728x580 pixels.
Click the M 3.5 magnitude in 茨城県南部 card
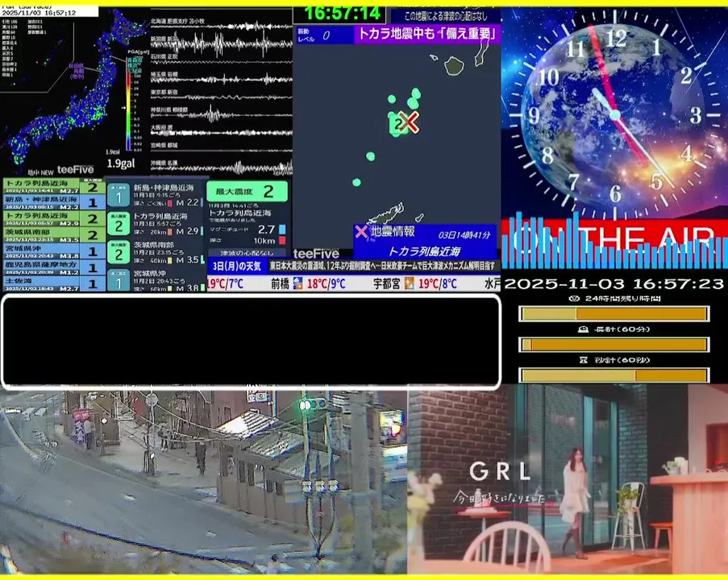point(188,260)
